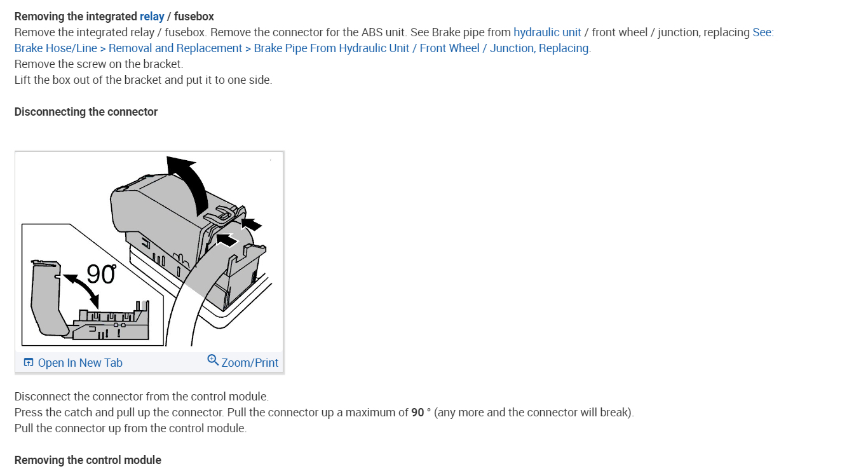Viewport: 868px width, 471px height.
Task: Click the "See:" link after "junction, replacing"
Action: click(x=763, y=32)
